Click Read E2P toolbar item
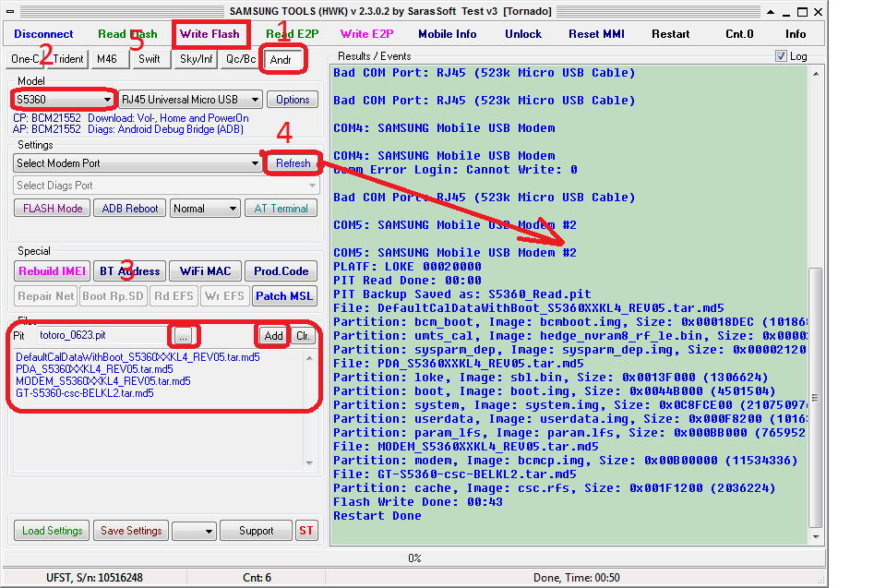This screenshot has width=886, height=588. (293, 34)
